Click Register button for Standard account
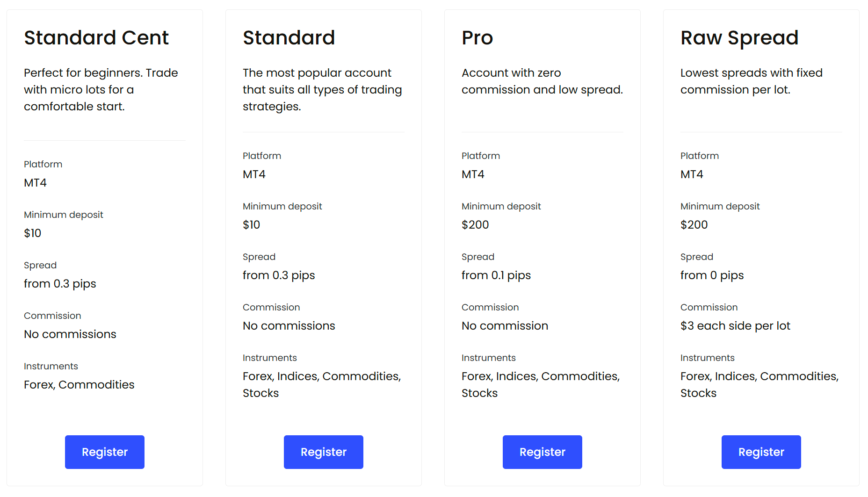Image resolution: width=868 pixels, height=497 pixels. [x=324, y=452]
